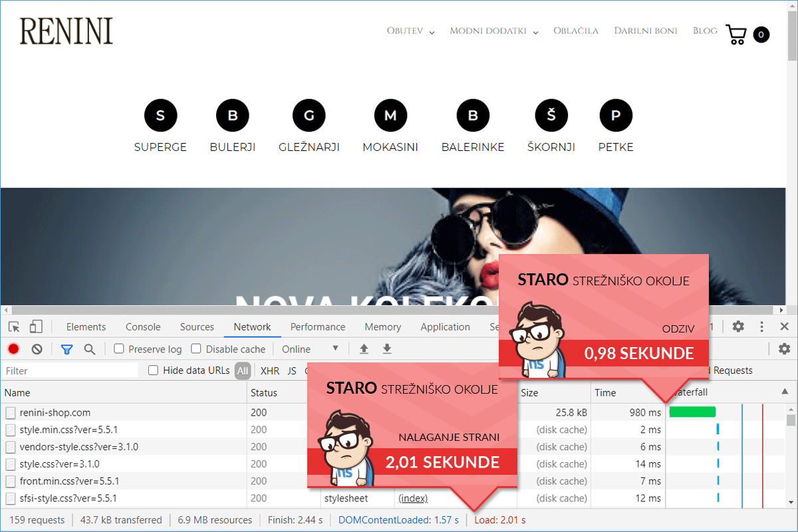Check the Disable cache checkbox
Screen dimensions: 798x532
(x=196, y=349)
